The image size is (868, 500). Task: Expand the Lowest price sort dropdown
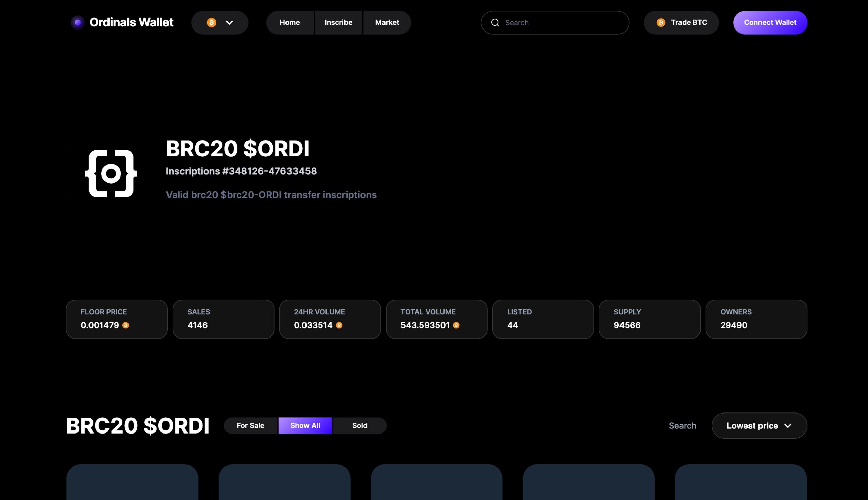coord(759,425)
